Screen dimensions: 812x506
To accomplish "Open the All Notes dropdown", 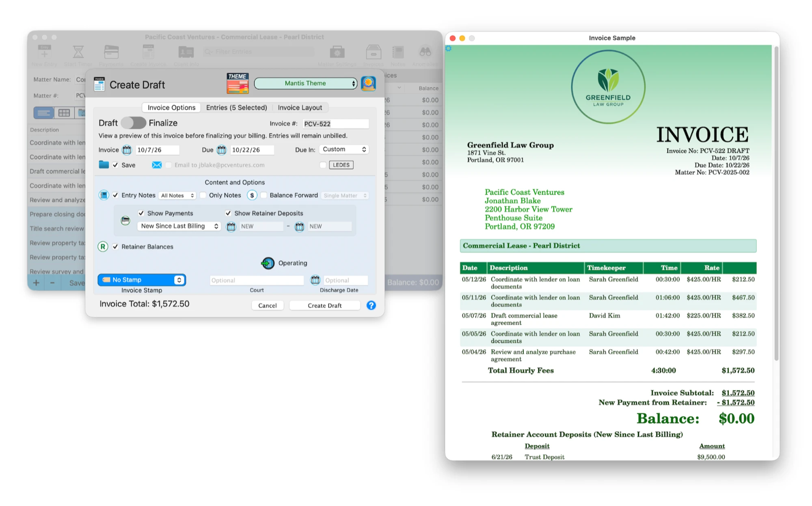I will click(177, 196).
